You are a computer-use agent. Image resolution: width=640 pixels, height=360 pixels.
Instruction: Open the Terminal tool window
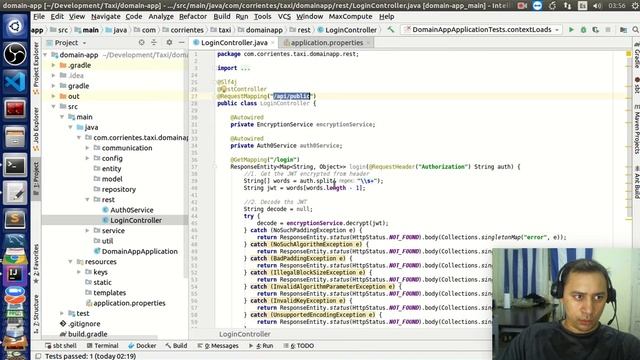(x=102, y=346)
